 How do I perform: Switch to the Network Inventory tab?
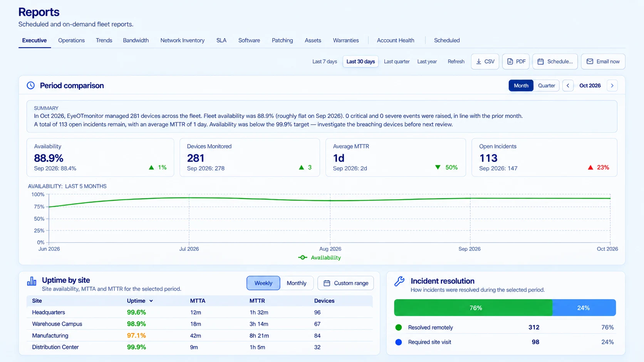pos(183,40)
